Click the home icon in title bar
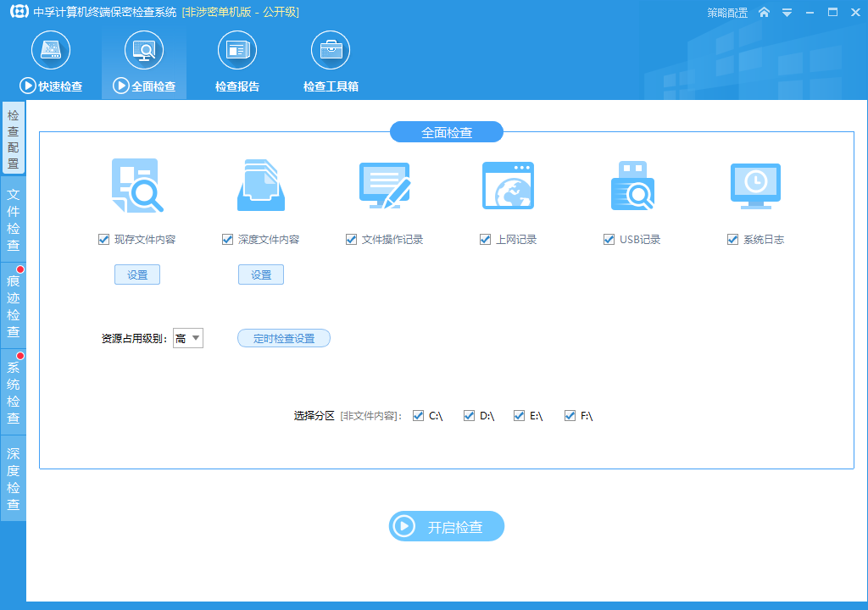The height and width of the screenshot is (610, 868). tap(764, 12)
